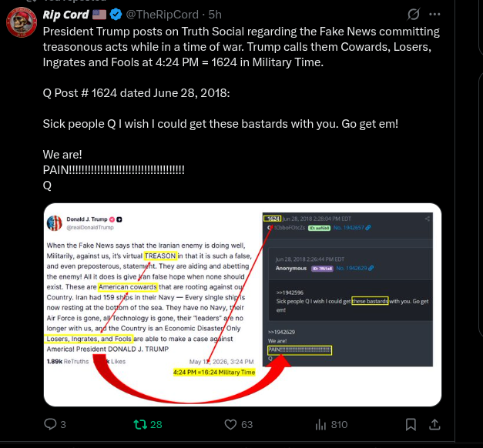Click the blue verified checkmark badge
This screenshot has height=448, width=483.
pos(116,15)
